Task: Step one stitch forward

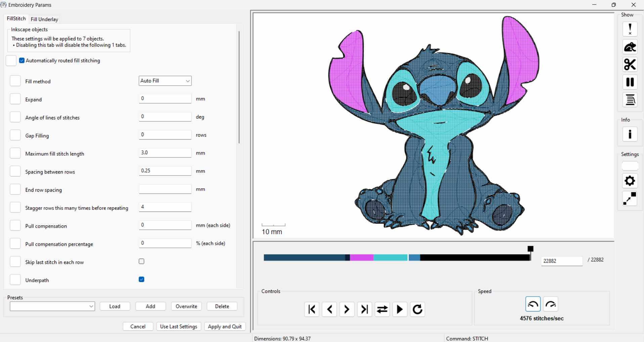Action: coord(347,309)
